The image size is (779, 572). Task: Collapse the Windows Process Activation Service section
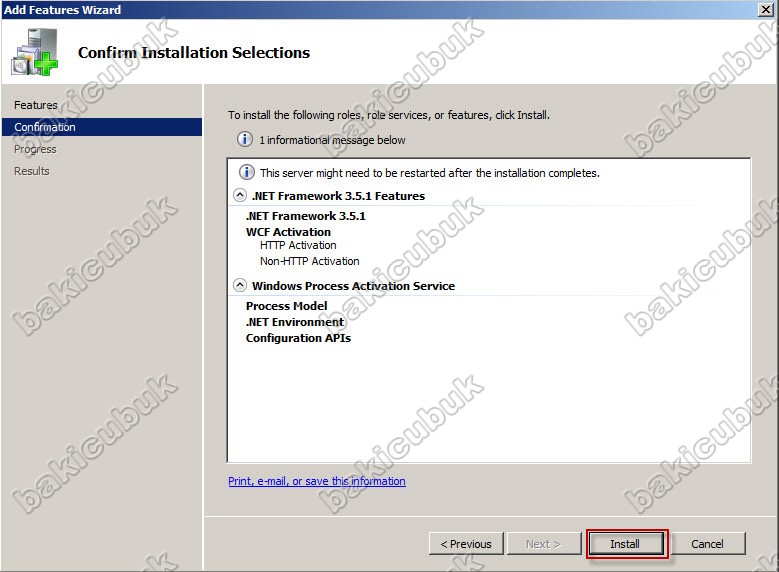pyautogui.click(x=239, y=285)
